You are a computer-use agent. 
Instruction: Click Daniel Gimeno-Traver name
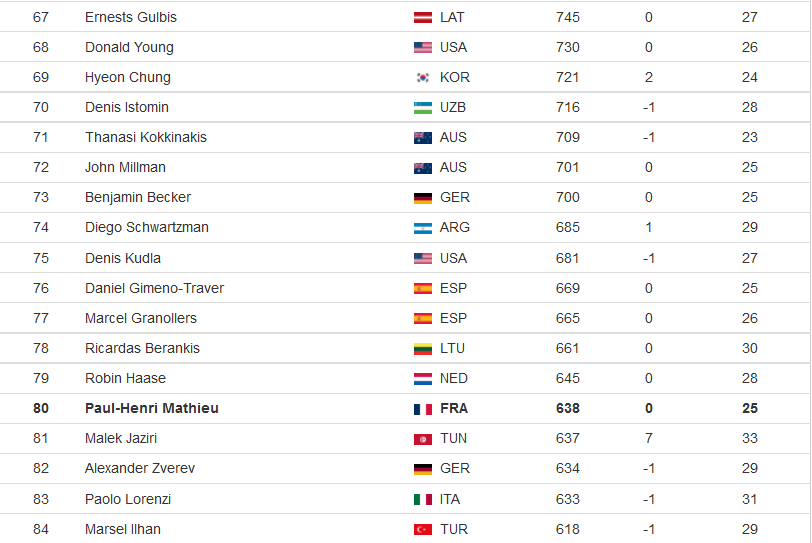tap(154, 288)
